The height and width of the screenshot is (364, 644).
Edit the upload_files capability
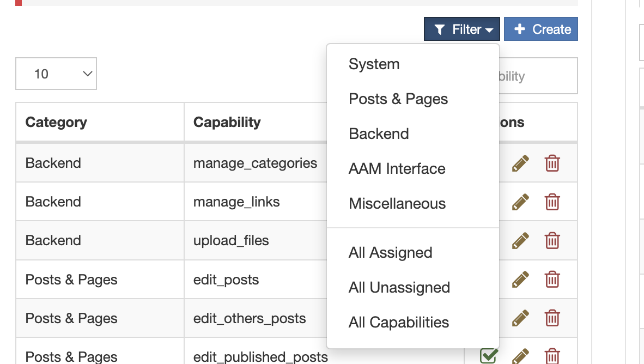tap(520, 240)
